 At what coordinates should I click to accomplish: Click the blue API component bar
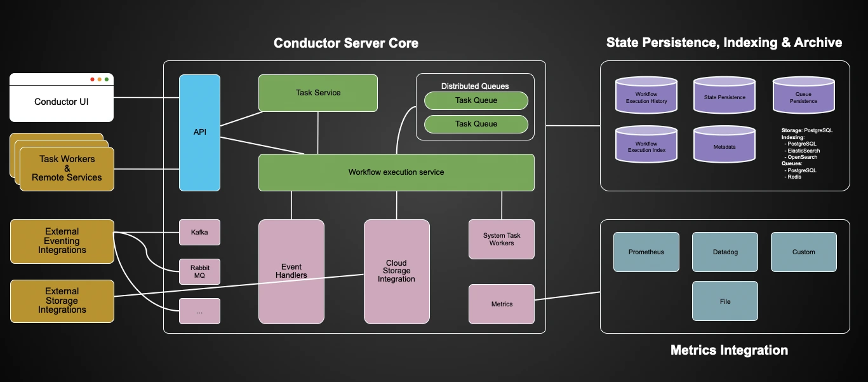(x=200, y=132)
